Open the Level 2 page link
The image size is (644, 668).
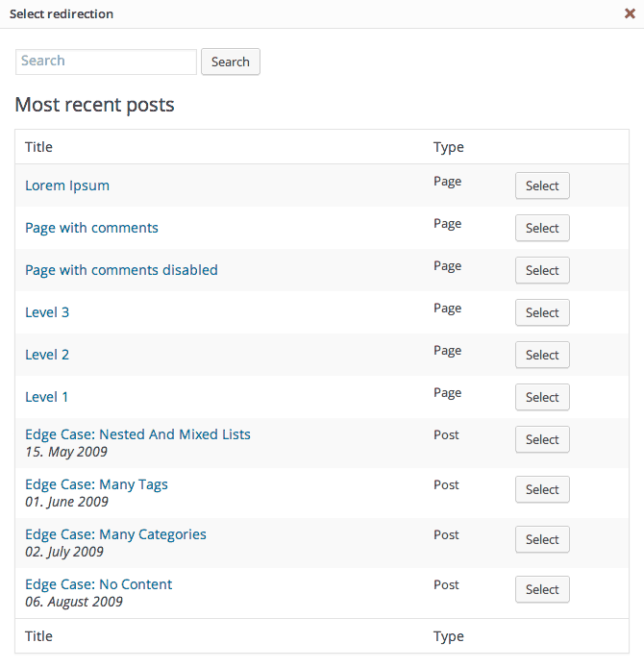pos(47,355)
